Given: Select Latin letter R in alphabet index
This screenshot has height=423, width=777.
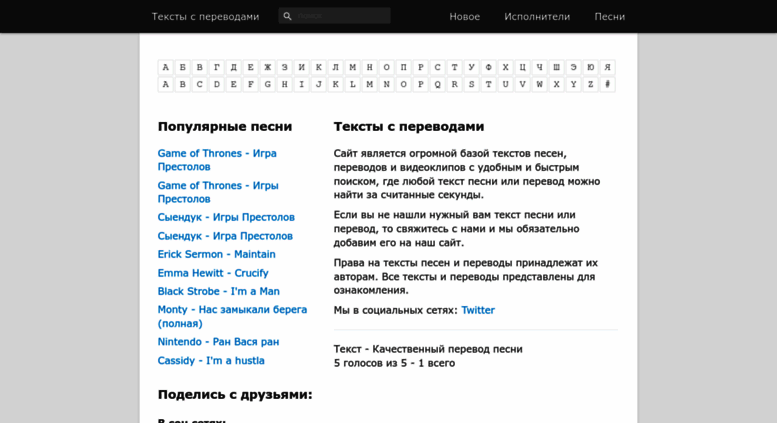Looking at the screenshot, I should (454, 84).
